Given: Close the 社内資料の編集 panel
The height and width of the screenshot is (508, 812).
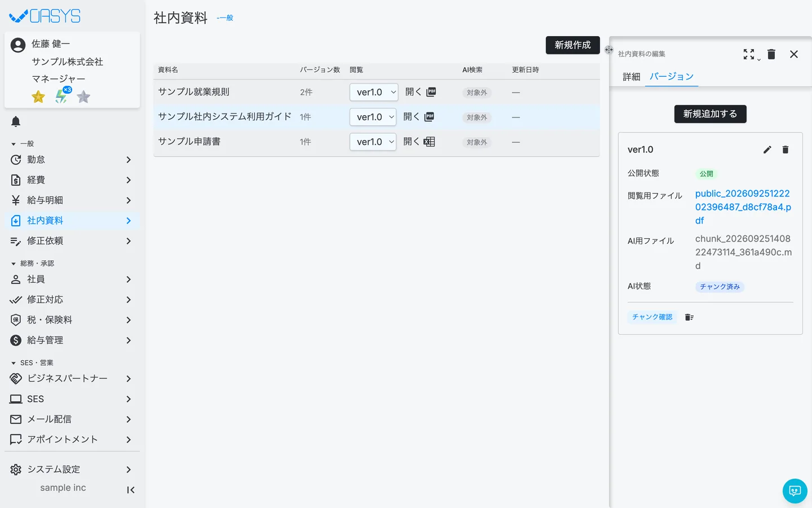Looking at the screenshot, I should click(794, 54).
